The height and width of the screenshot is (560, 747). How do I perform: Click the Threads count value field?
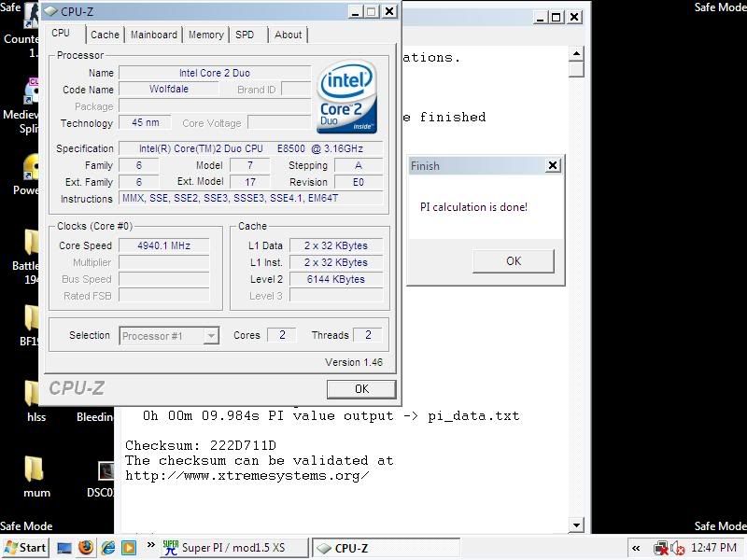(368, 335)
